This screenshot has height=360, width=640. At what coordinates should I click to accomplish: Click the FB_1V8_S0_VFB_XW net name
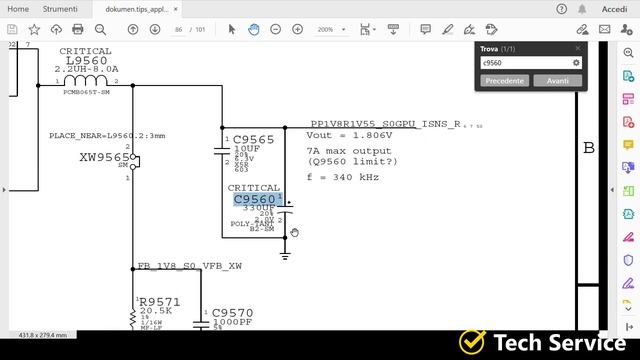point(190,266)
